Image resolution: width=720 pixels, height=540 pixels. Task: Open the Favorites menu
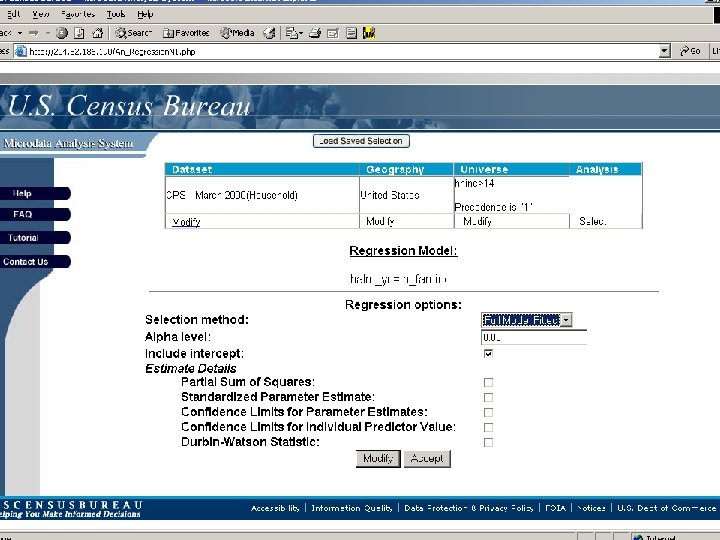(78, 14)
